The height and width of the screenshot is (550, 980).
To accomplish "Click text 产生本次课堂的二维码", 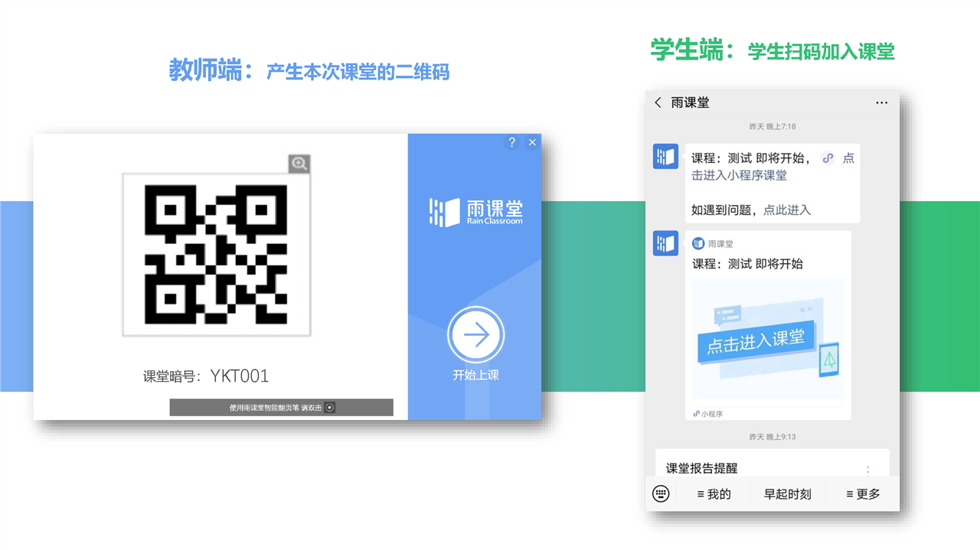I will 358,73.
